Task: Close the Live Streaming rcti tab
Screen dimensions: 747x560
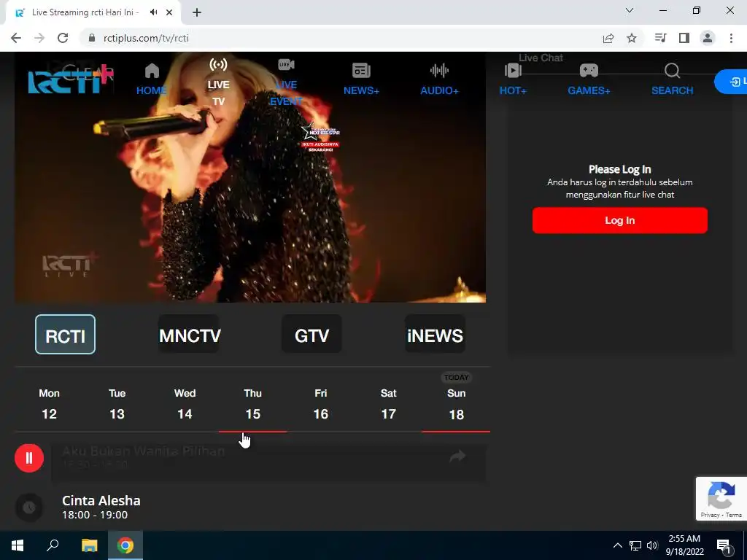Action: pos(169,13)
